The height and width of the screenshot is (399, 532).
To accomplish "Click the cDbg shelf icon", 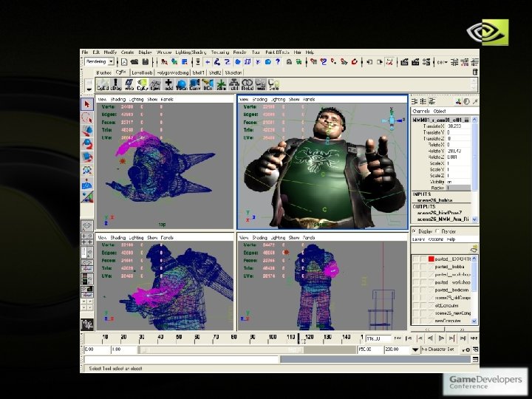I will (116, 84).
